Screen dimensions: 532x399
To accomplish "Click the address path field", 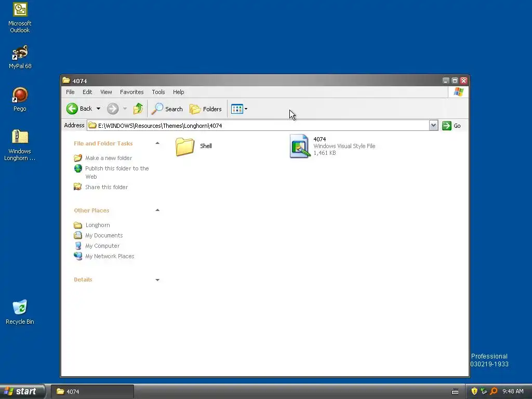I will pyautogui.click(x=258, y=126).
